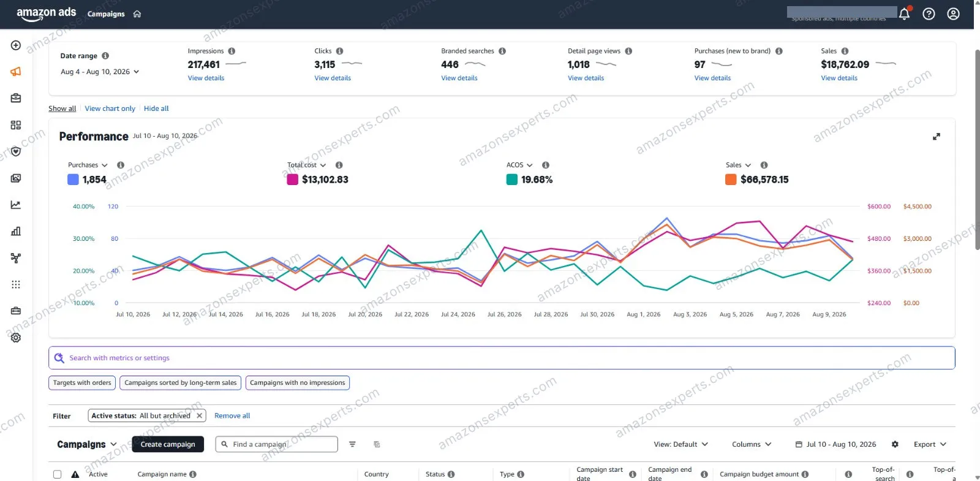Remove the Active status filter chip
Viewport: 980px width, 481px height.
(x=199, y=415)
